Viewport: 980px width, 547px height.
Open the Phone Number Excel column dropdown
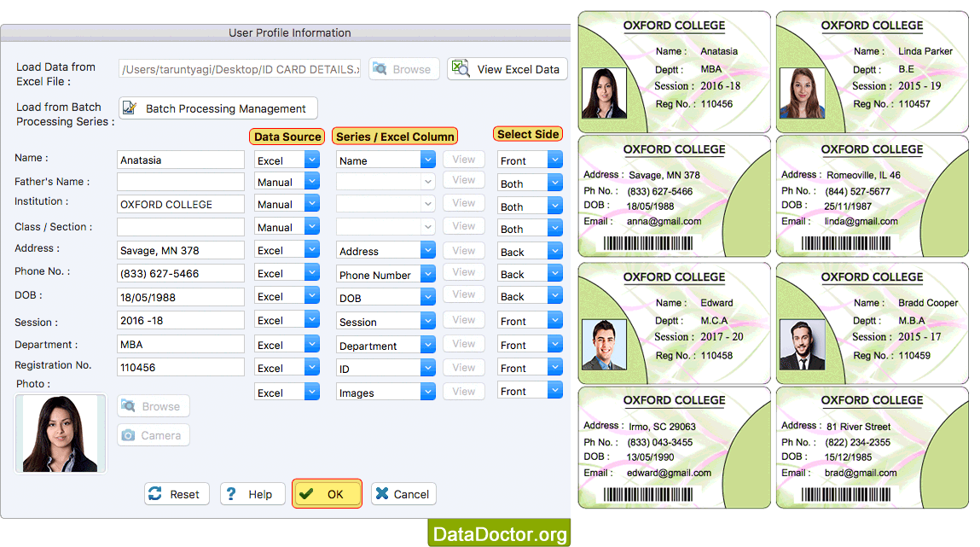point(386,275)
